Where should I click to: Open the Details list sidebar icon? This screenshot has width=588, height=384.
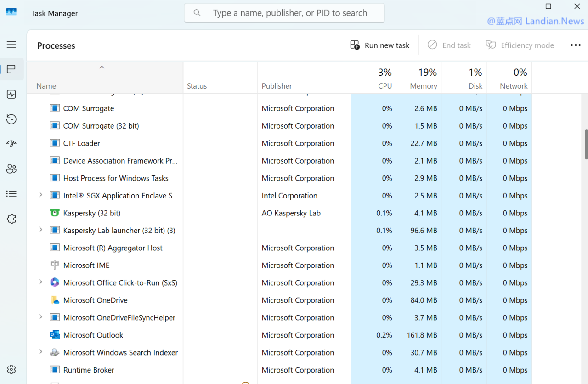tap(11, 194)
